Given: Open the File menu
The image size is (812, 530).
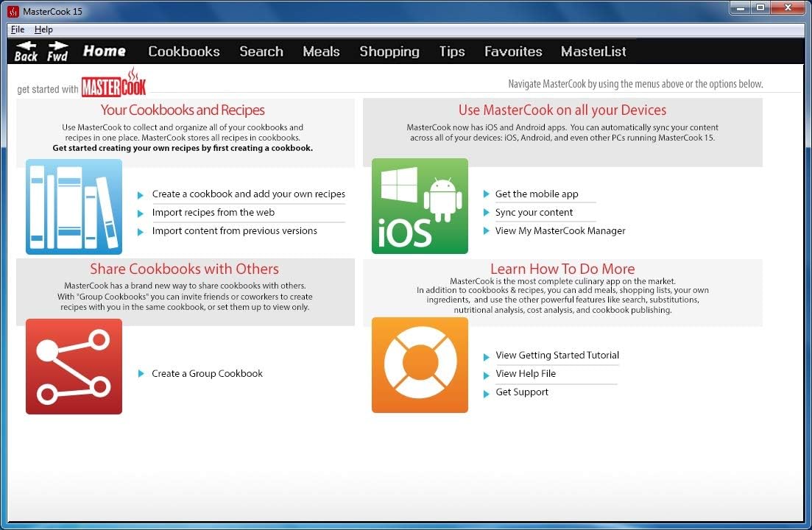Looking at the screenshot, I should [x=16, y=29].
